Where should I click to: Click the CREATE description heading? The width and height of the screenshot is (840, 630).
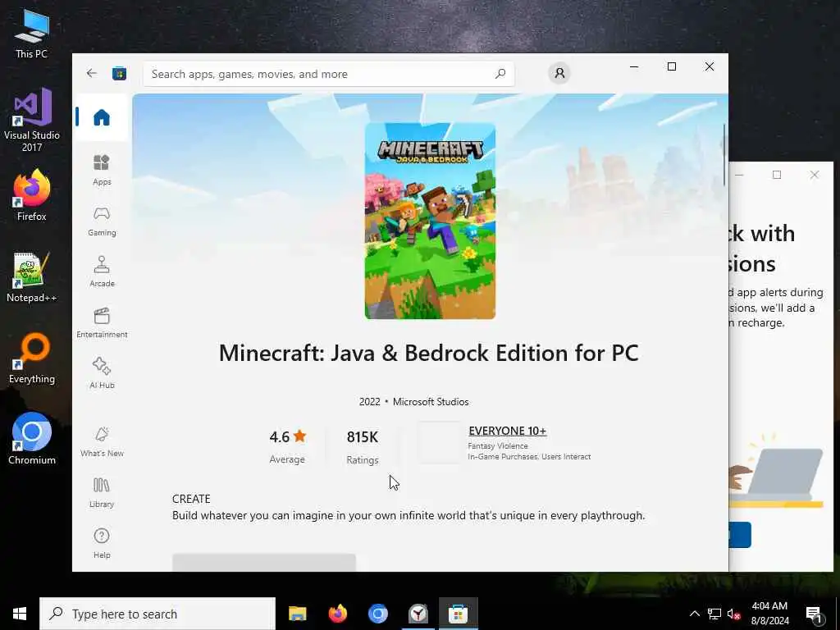(x=191, y=499)
